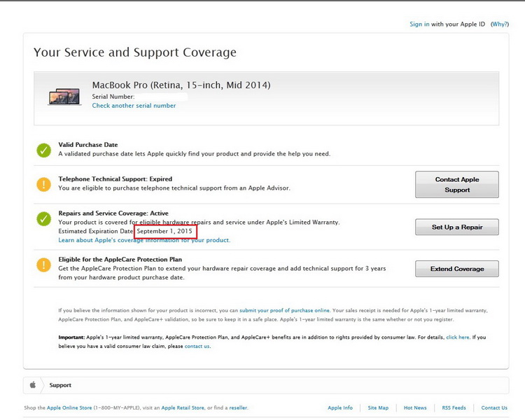Go to Apple Info in the footer

[x=340, y=407]
